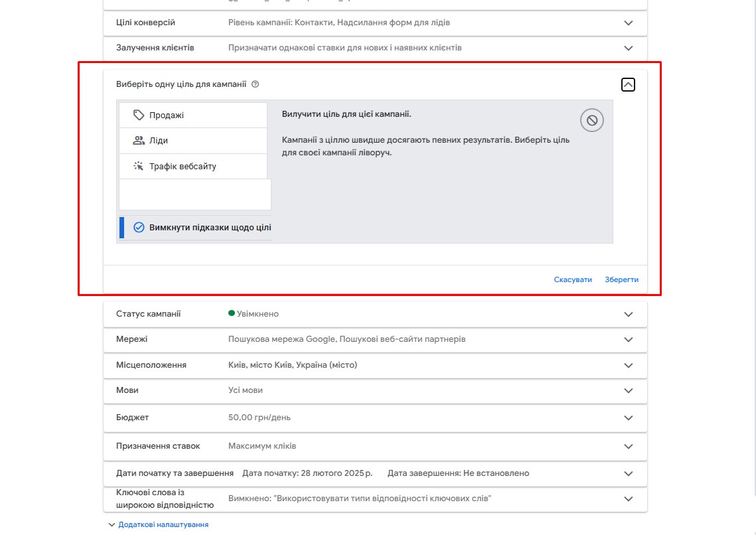Click the checkmark icon for Вимкнути підказки
Viewport: 756px width, 535px height.
click(x=139, y=228)
